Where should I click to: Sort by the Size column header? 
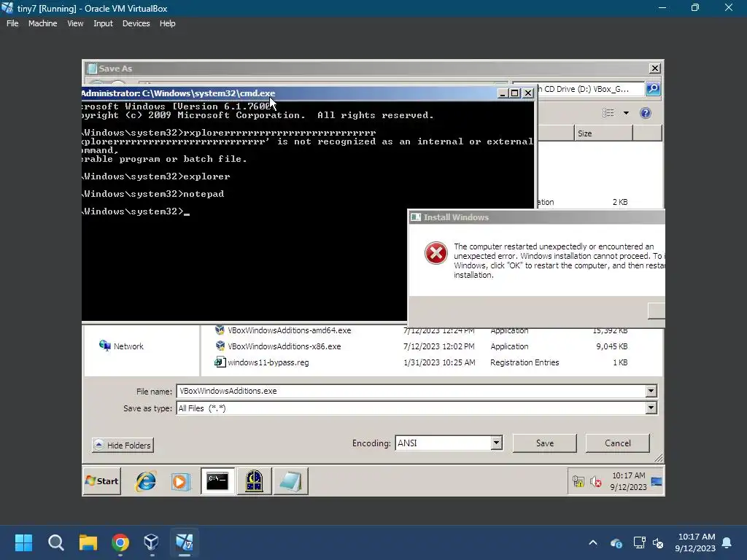click(603, 133)
